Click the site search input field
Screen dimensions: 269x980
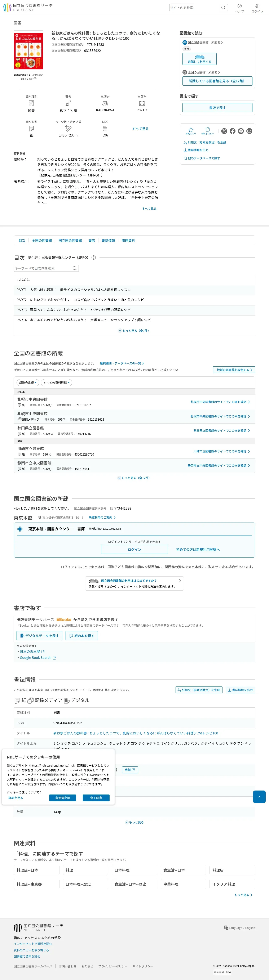(x=194, y=8)
